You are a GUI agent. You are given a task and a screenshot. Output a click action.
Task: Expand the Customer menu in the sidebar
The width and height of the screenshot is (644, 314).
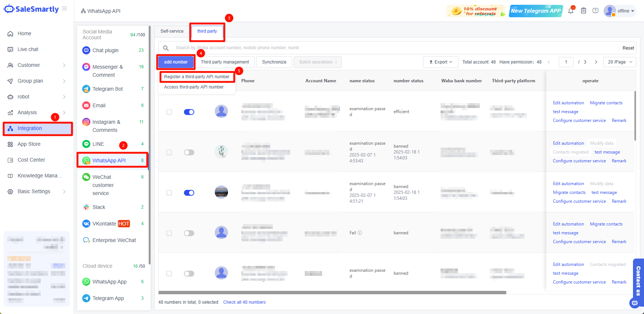click(37, 65)
